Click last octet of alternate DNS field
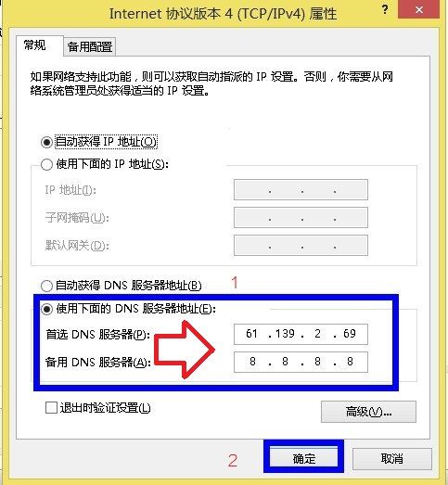The image size is (448, 485). [350, 362]
